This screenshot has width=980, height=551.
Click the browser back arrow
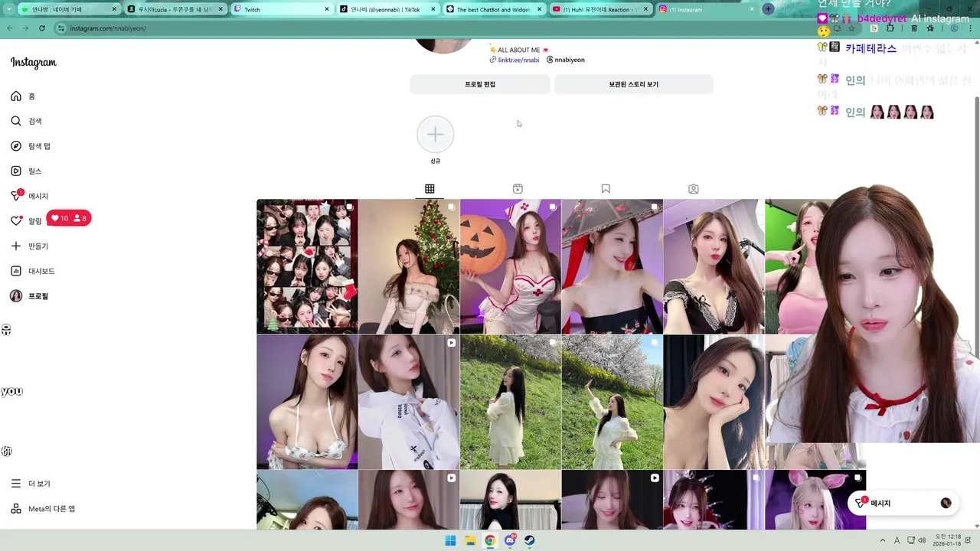click(x=9, y=28)
